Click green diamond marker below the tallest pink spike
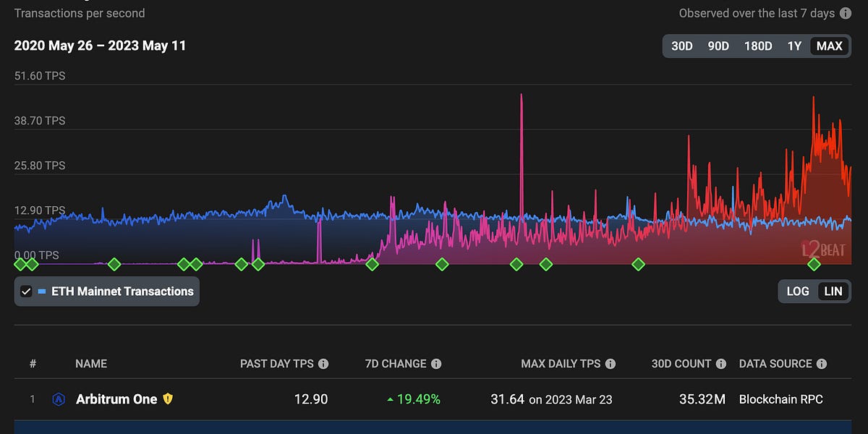This screenshot has height=434, width=868. coord(516,265)
